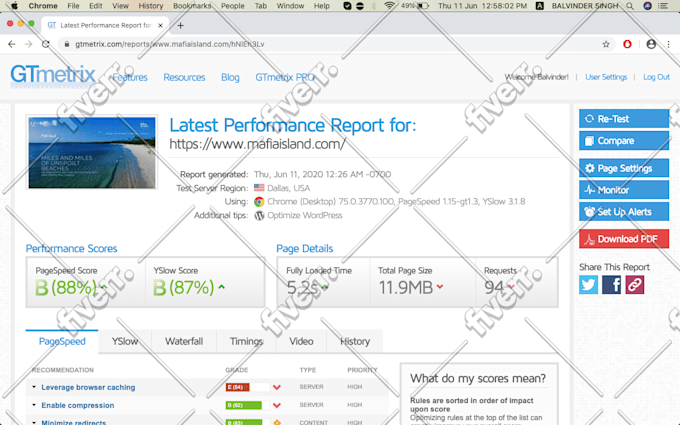
Task: Open the Siri icon in menu bar
Action: (647, 6)
